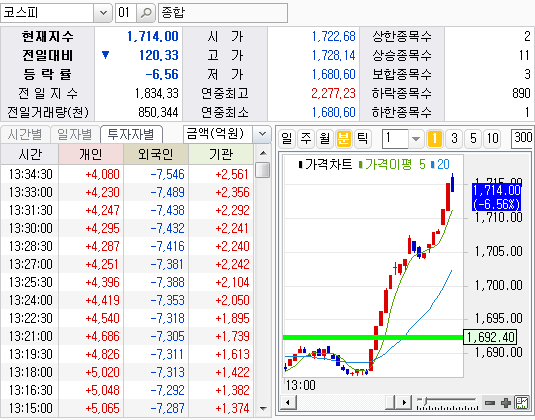Click the -7,546 외국인 value
The height and width of the screenshot is (420, 535).
coord(167,174)
